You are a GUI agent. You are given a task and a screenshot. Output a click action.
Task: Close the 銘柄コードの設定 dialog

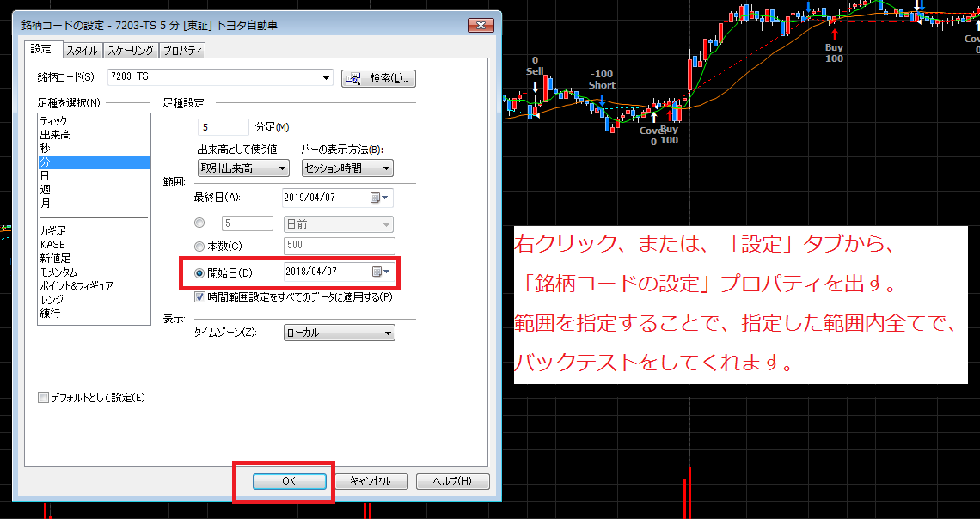click(x=481, y=25)
